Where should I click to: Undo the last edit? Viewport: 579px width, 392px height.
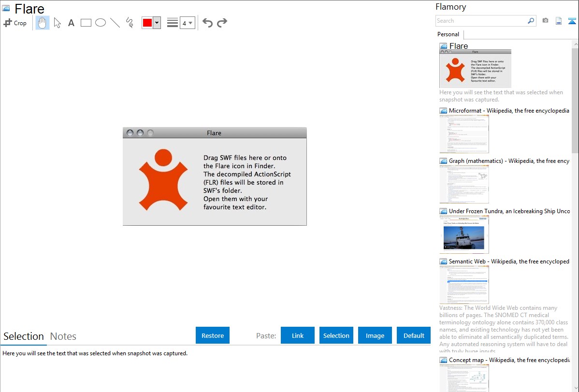(x=207, y=23)
